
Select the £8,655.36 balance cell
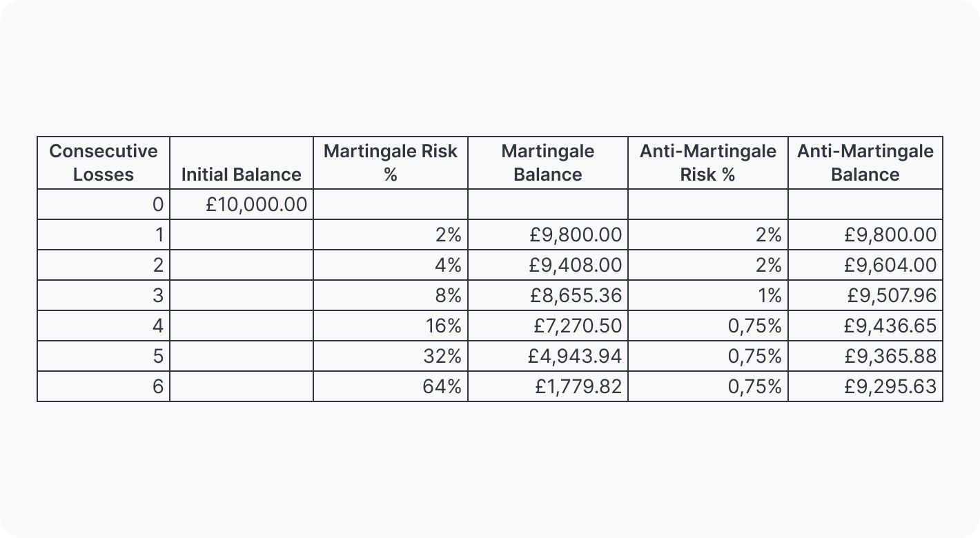click(x=576, y=296)
